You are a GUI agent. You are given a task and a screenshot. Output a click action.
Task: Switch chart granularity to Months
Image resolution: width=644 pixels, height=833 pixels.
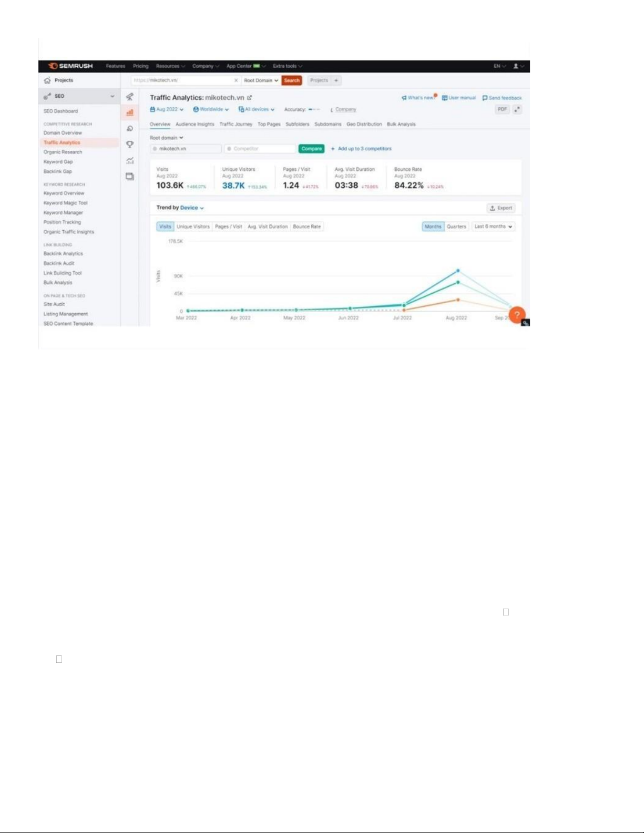433,227
